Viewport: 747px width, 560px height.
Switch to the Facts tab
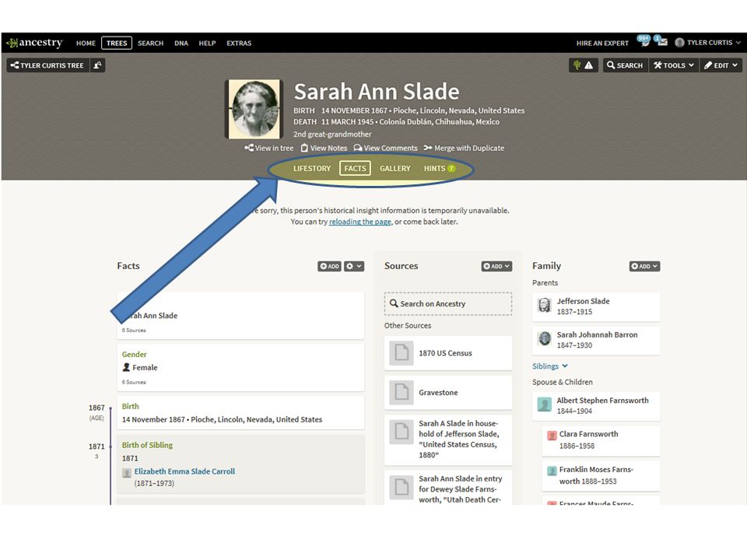coord(355,168)
